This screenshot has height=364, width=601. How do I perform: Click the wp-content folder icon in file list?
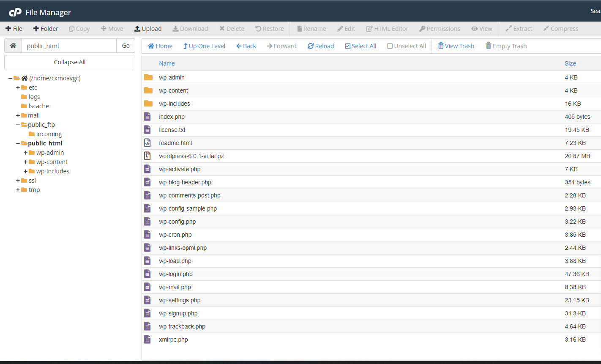click(x=148, y=90)
